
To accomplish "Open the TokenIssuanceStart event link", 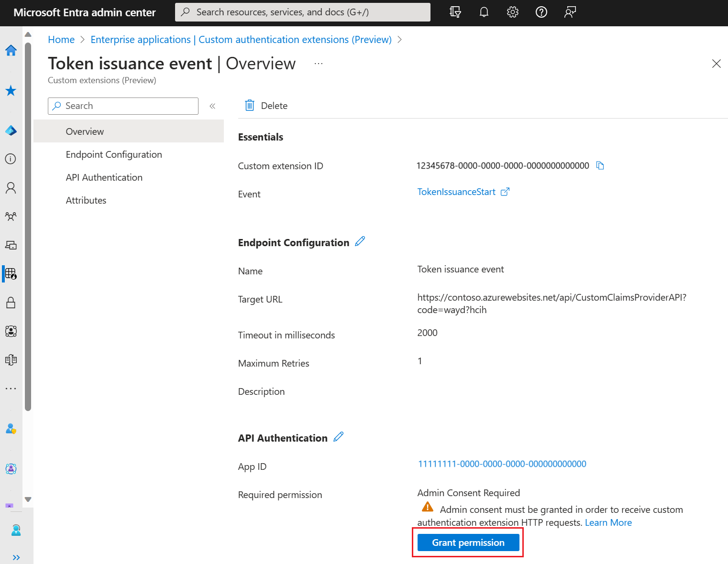I will pos(456,192).
